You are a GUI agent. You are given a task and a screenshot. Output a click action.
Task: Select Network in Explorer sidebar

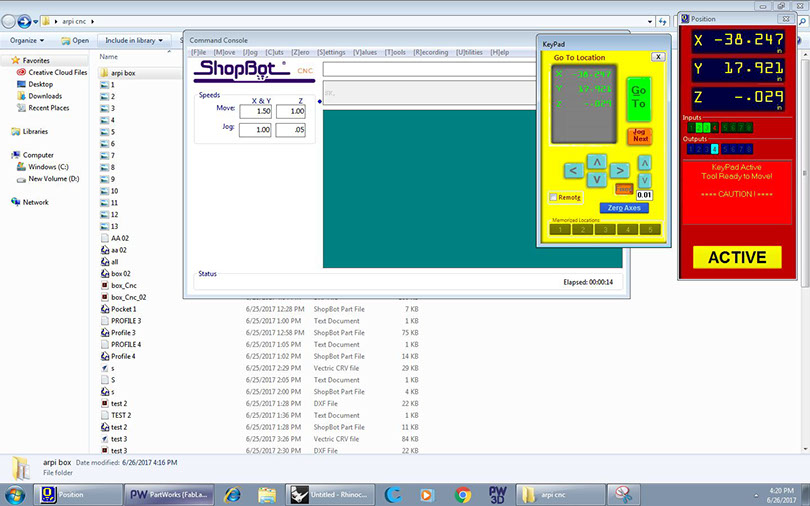point(30,202)
